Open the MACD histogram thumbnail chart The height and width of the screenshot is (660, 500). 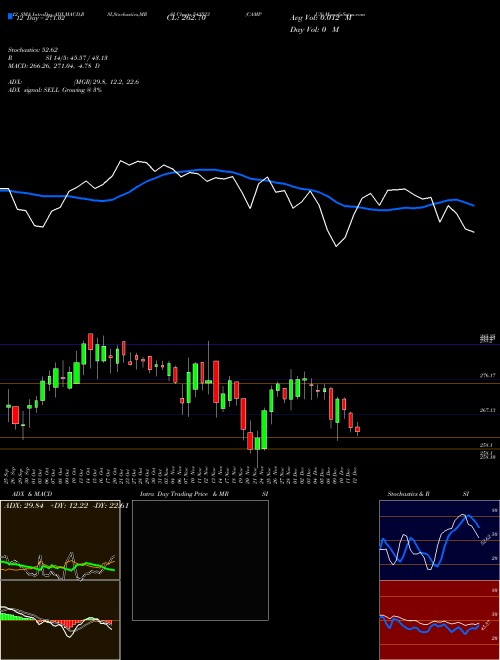tap(60, 620)
